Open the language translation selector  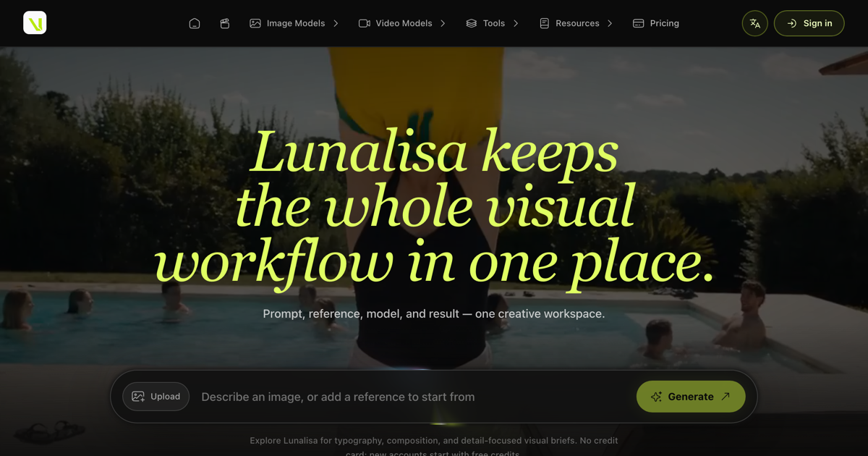[754, 23]
